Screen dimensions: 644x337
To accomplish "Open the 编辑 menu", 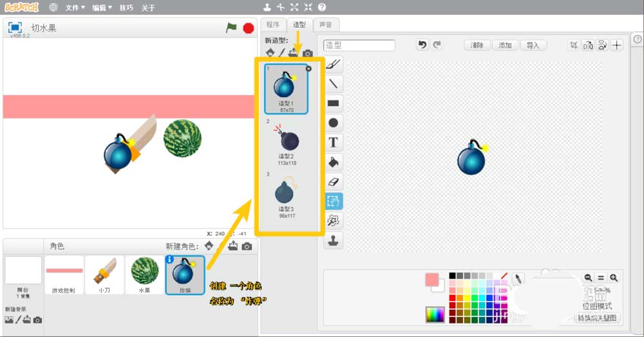I will 102,7.
